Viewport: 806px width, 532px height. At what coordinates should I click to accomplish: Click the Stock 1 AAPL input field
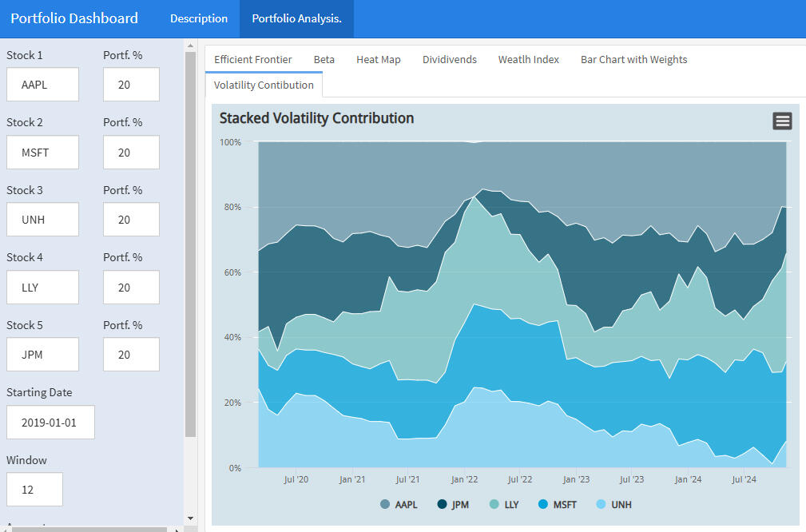pos(43,85)
